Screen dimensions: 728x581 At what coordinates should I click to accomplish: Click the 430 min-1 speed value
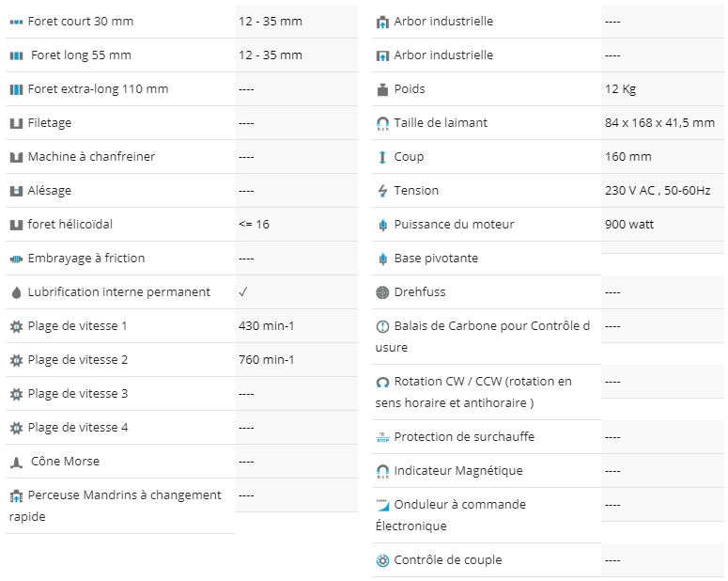point(267,326)
